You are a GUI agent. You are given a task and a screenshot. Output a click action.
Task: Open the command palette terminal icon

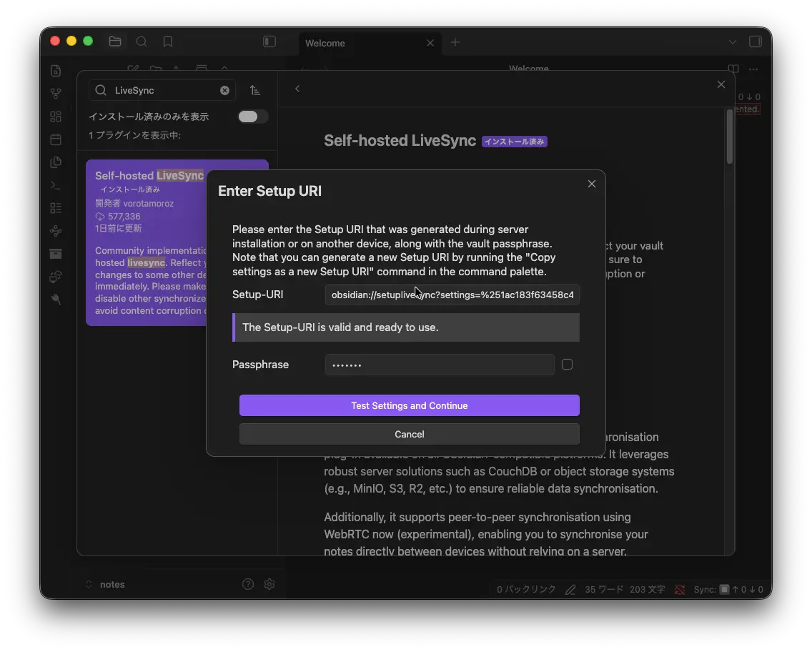[x=56, y=185]
